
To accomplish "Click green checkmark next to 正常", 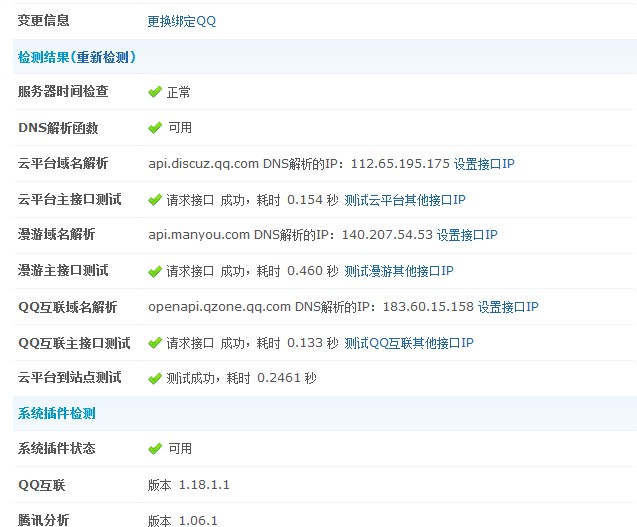I will [x=155, y=92].
